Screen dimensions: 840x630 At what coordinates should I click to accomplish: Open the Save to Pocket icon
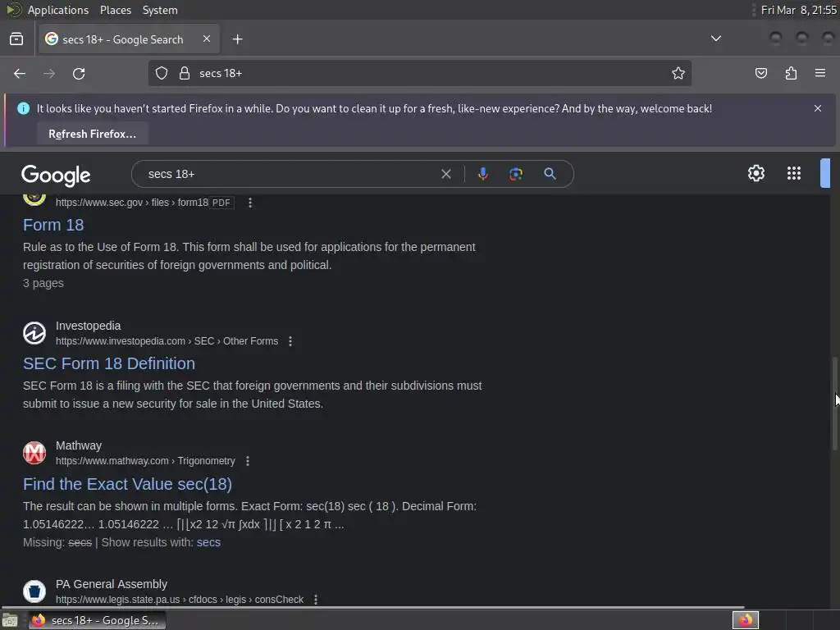760,73
